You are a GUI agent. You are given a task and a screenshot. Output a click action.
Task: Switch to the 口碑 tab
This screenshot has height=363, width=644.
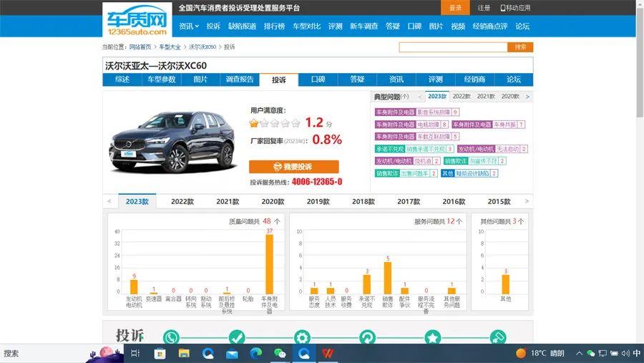(x=318, y=79)
